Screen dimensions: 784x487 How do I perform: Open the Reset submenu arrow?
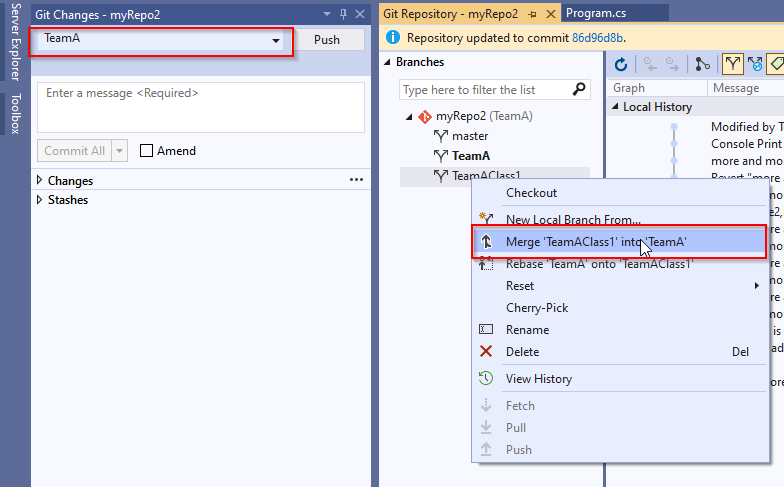click(757, 286)
